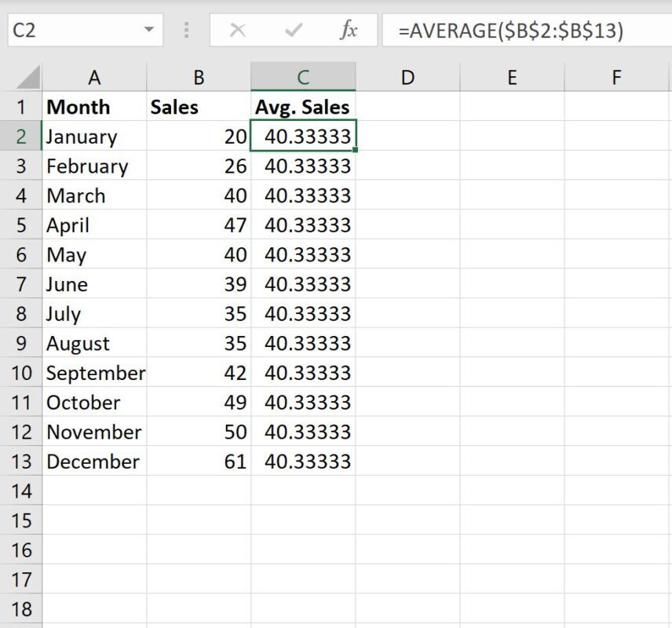Select column F header
Image resolution: width=672 pixels, height=628 pixels.
[617, 78]
